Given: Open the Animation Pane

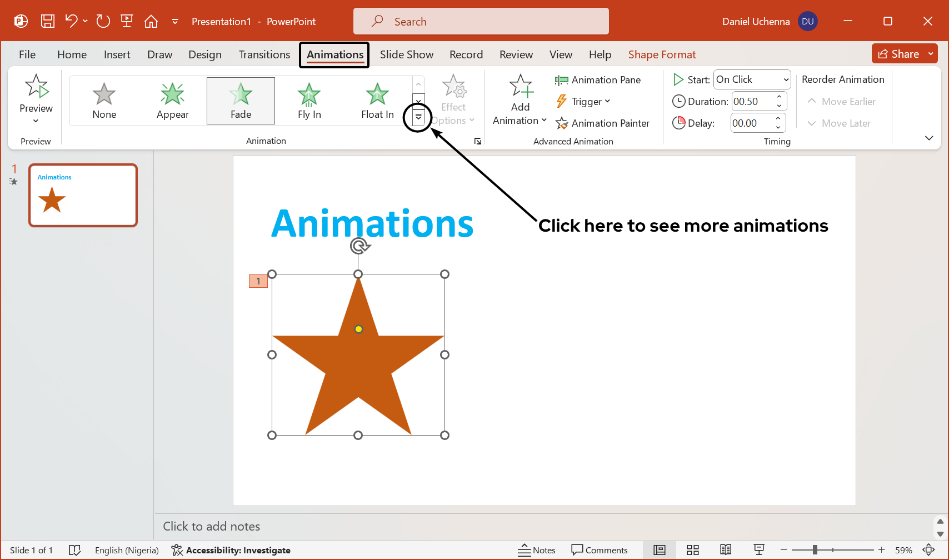Looking at the screenshot, I should tap(598, 79).
